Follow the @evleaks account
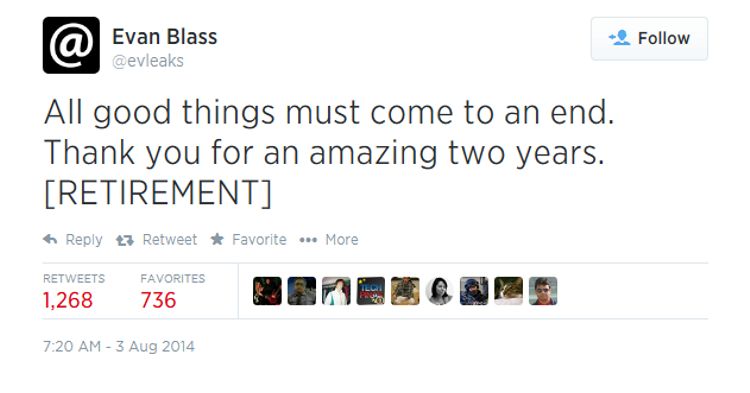Screen dimensions: 750x393 (649, 39)
